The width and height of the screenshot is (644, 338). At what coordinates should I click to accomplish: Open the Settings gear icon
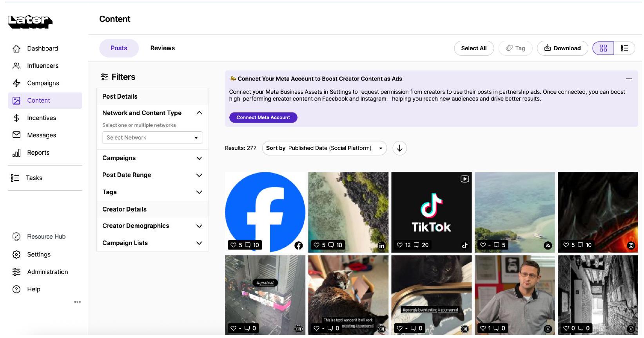[x=16, y=255]
